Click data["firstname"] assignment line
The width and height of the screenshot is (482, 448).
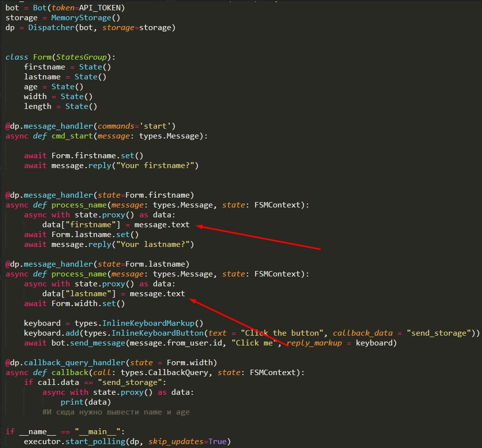[116, 224]
